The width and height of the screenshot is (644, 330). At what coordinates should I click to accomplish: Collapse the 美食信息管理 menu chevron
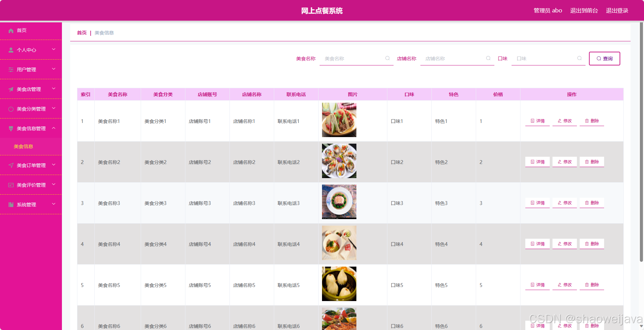pos(54,128)
